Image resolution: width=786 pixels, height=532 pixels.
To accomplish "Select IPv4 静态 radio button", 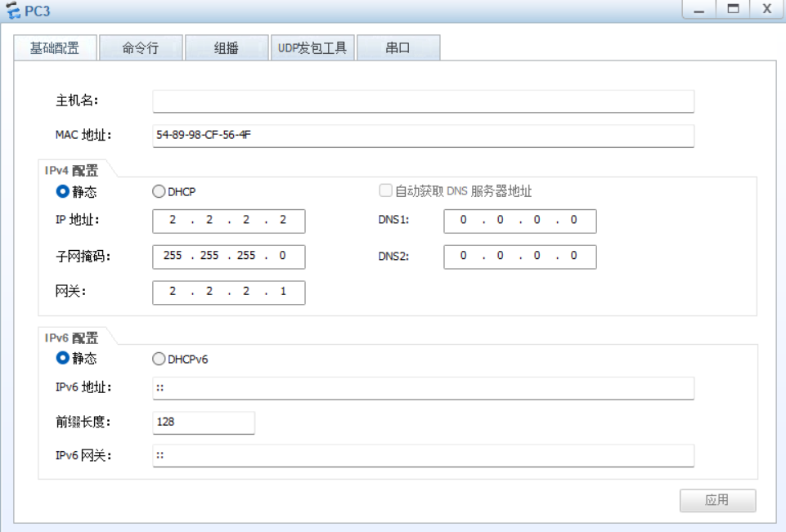I will pyautogui.click(x=62, y=191).
